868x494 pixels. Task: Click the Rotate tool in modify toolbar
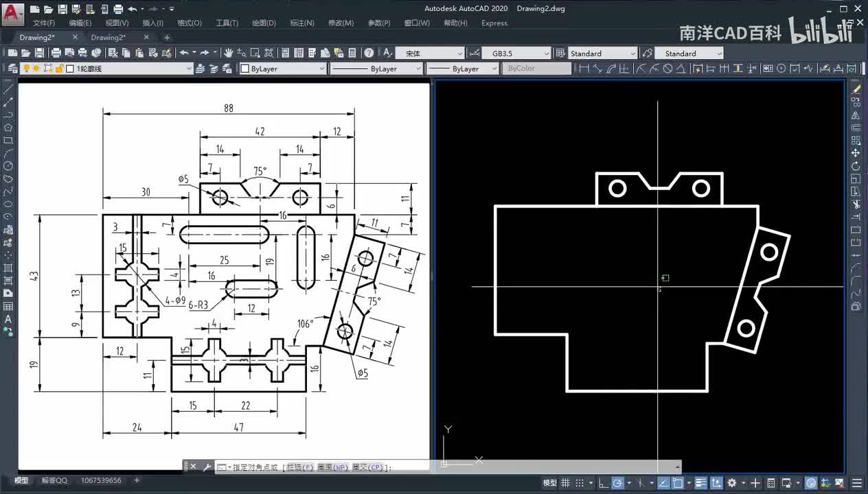point(856,166)
